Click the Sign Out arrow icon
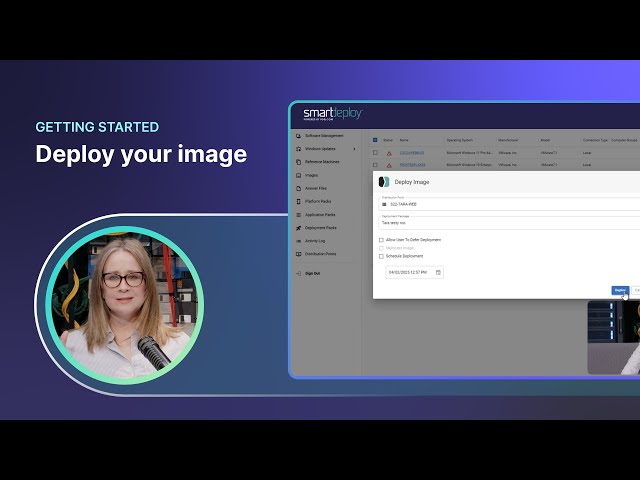Viewport: 640px width, 480px height. (x=298, y=273)
